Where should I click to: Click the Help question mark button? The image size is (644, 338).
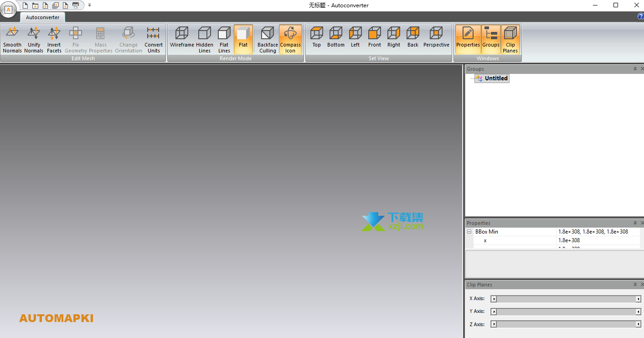(640, 16)
